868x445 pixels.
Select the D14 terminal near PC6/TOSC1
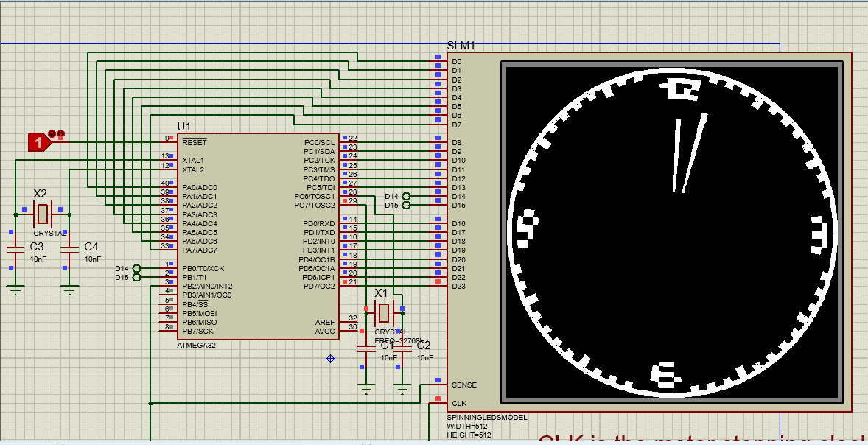tap(407, 197)
